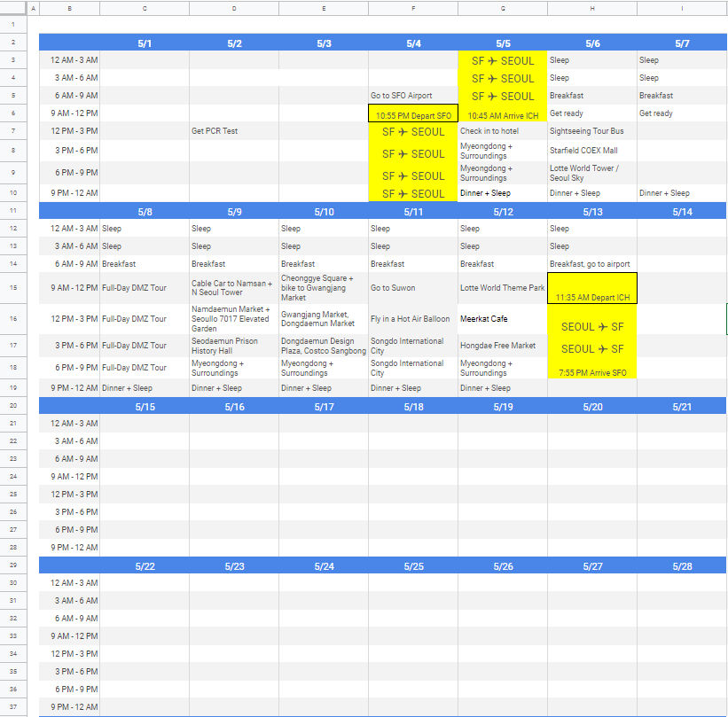Click the 5/15 date header cell

click(145, 407)
